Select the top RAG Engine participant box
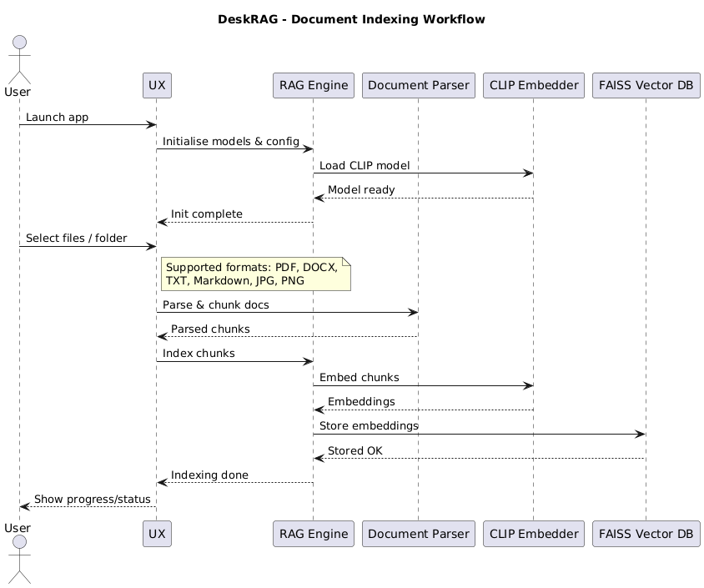This screenshot has width=704, height=588. pos(314,85)
